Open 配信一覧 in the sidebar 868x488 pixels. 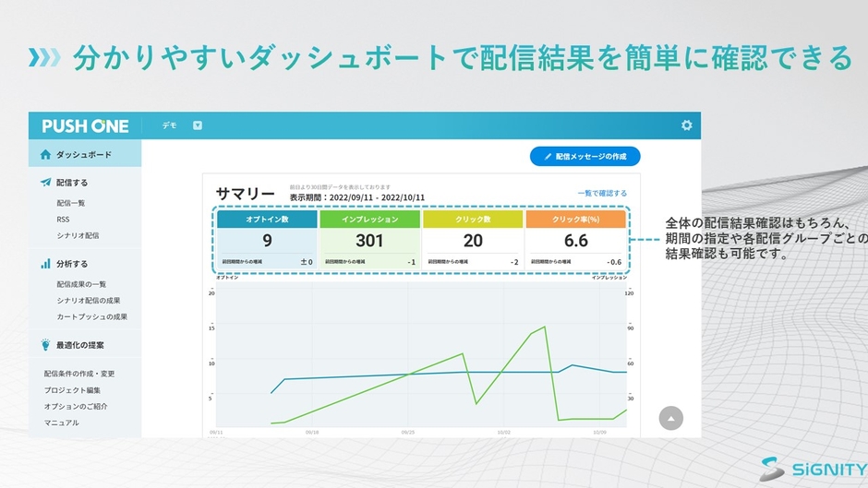(x=71, y=203)
